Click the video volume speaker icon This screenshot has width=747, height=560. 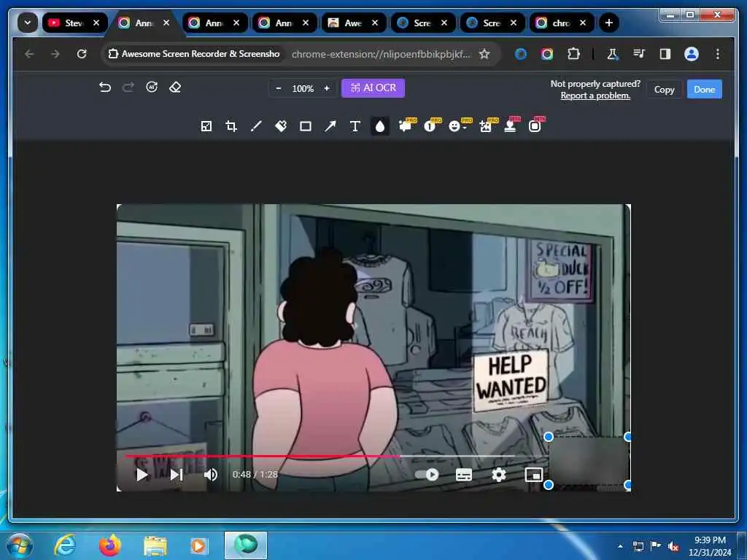click(211, 475)
